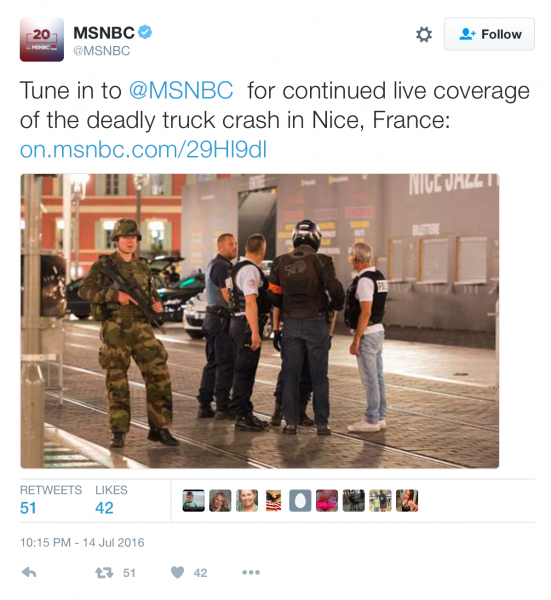Screen dimensions: 551x600
Task: Open the 10:15 PM - 14 Jul 2016 timestamp
Action: coord(82,543)
